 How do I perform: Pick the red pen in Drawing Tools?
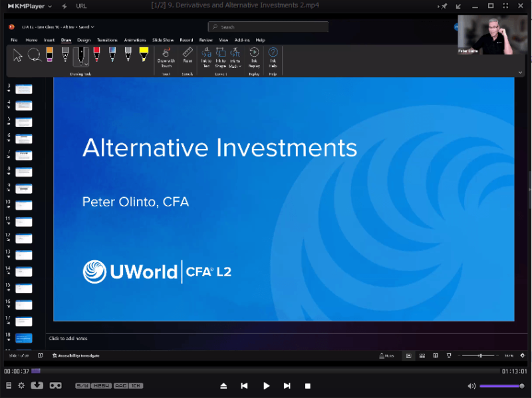tap(96, 55)
